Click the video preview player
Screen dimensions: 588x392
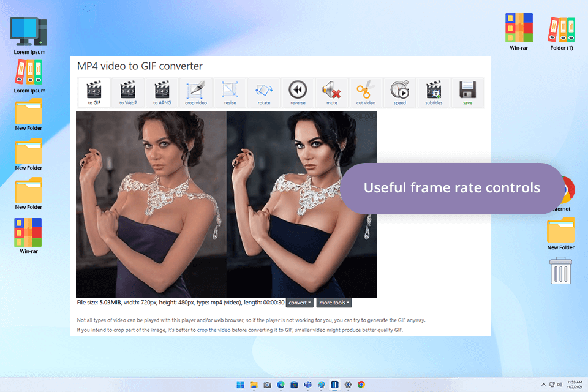226,205
